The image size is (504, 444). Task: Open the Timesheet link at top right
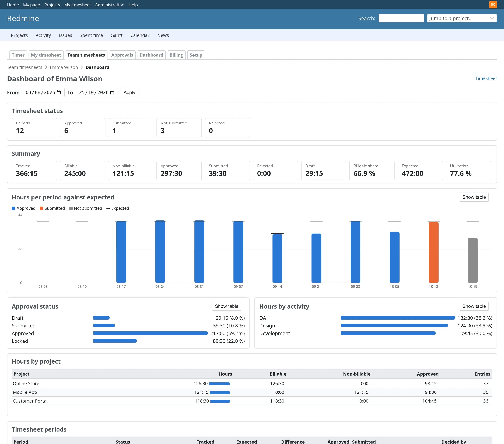click(486, 78)
